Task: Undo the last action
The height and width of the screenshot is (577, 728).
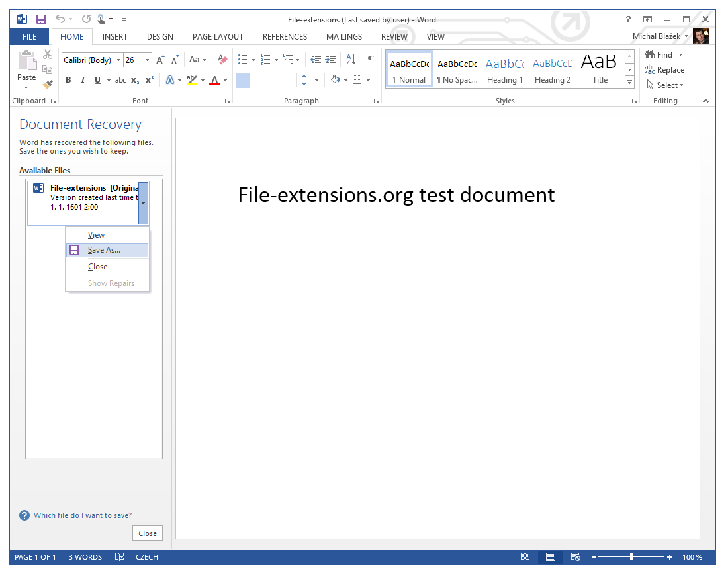Action: pyautogui.click(x=60, y=19)
